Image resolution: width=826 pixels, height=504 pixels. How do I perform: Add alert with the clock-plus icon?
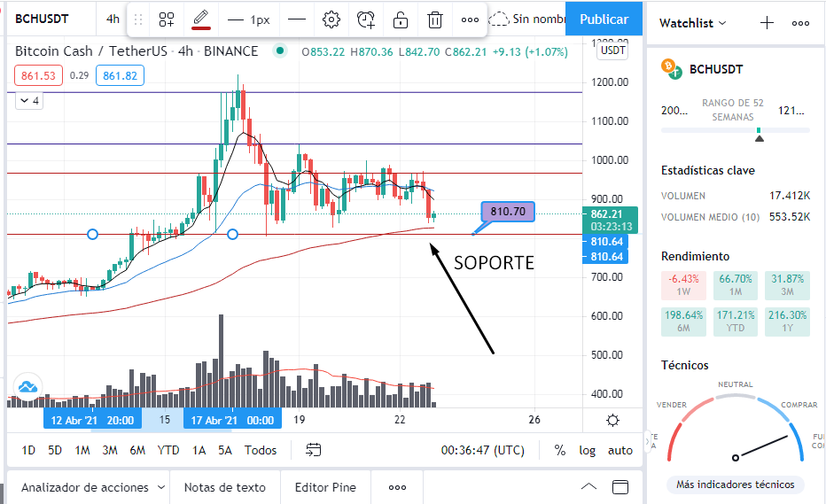tap(366, 19)
